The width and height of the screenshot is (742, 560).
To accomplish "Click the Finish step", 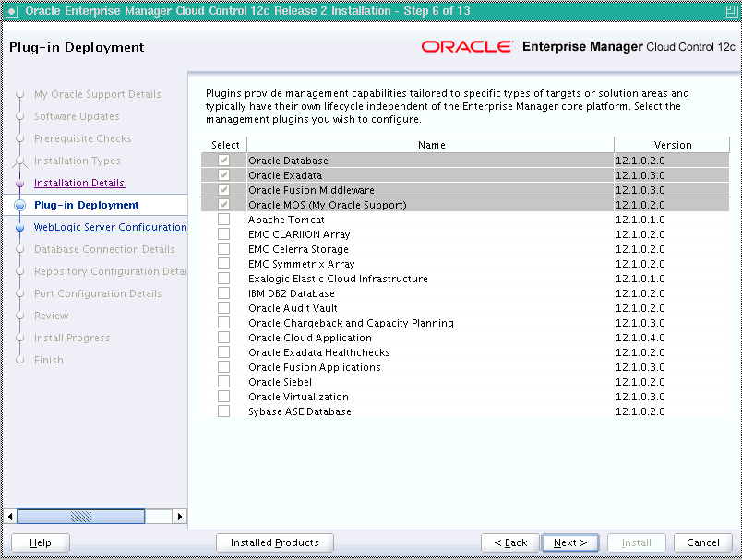I will click(48, 360).
